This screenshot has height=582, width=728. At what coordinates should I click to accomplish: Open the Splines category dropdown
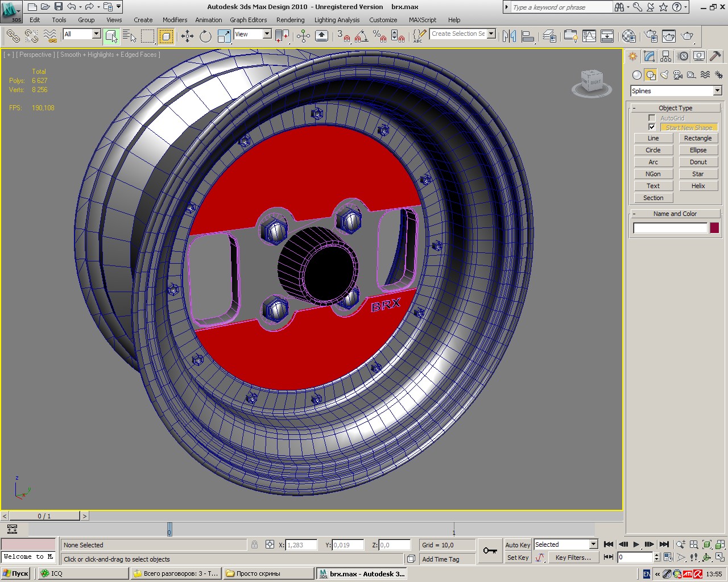click(717, 91)
